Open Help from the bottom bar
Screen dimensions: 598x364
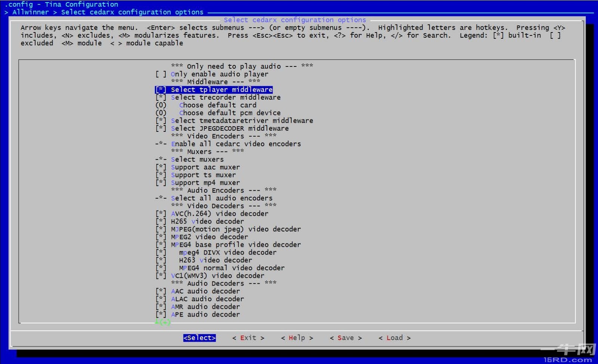(x=297, y=338)
